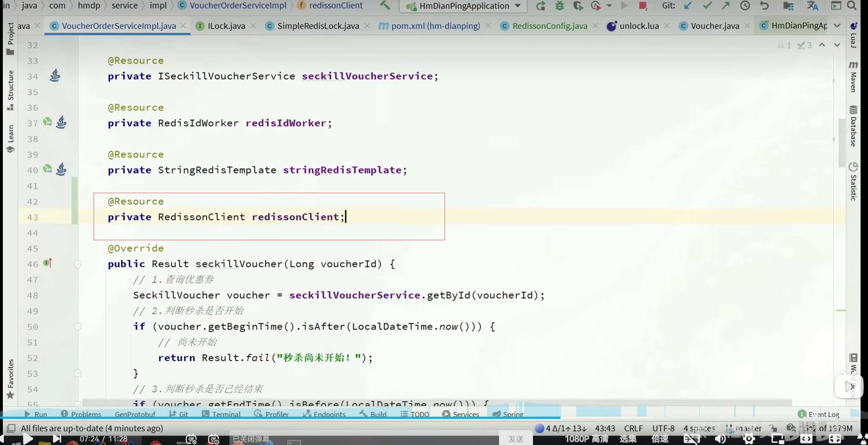Click the Build project hammer icon
Image resolution: width=868 pixels, height=445 pixels.
385,5
